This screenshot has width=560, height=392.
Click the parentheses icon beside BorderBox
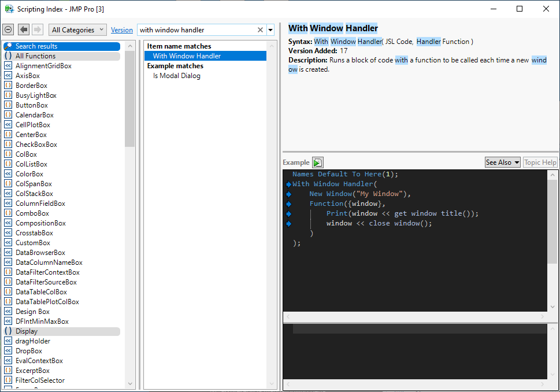[8, 86]
